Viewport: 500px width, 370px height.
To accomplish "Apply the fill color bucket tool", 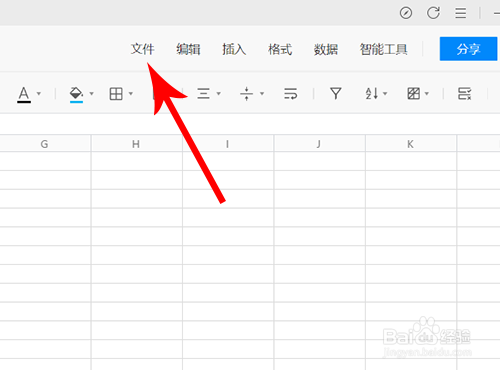I will point(76,94).
